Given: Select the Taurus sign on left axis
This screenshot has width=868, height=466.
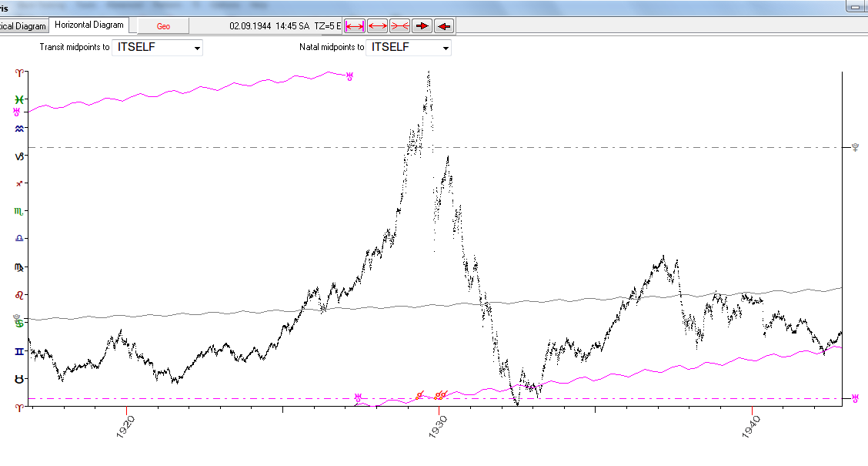Looking at the screenshot, I should tap(20, 379).
